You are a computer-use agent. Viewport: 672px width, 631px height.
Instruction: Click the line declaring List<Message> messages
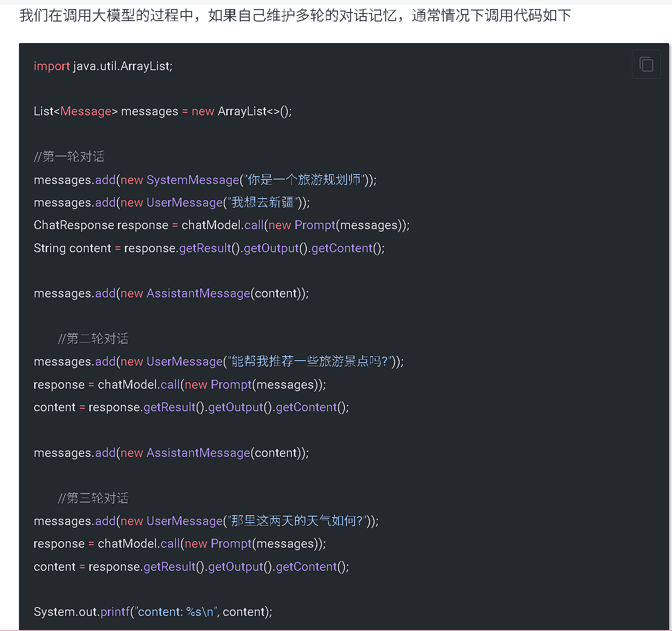pyautogui.click(x=163, y=111)
